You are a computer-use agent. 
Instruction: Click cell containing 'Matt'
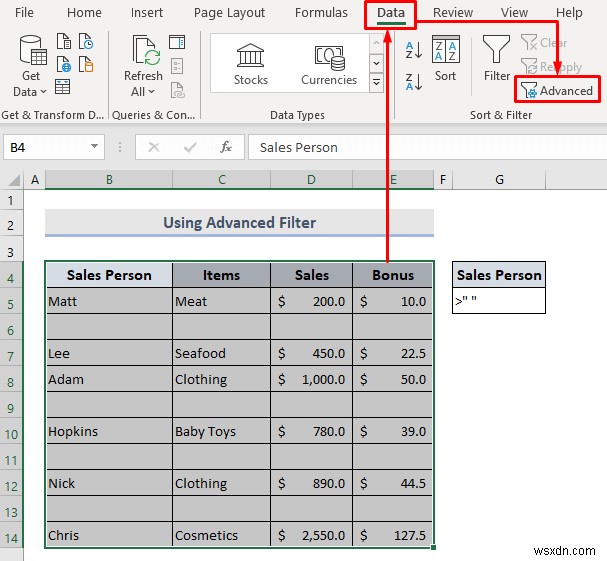coord(109,301)
